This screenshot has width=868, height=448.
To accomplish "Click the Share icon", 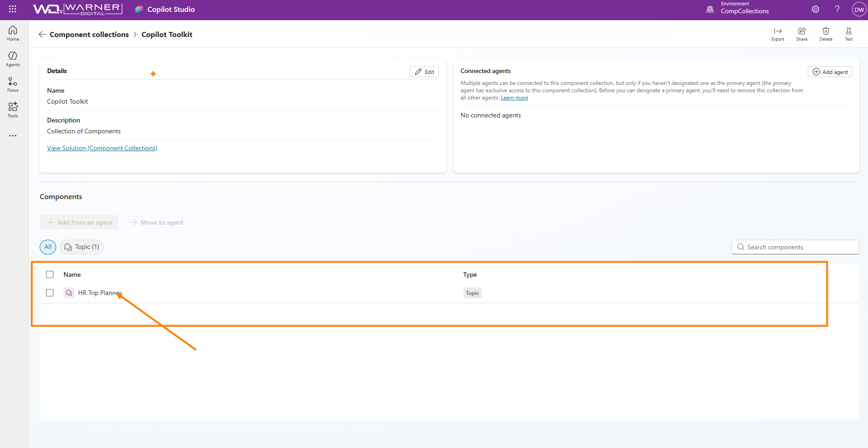I will tap(802, 34).
